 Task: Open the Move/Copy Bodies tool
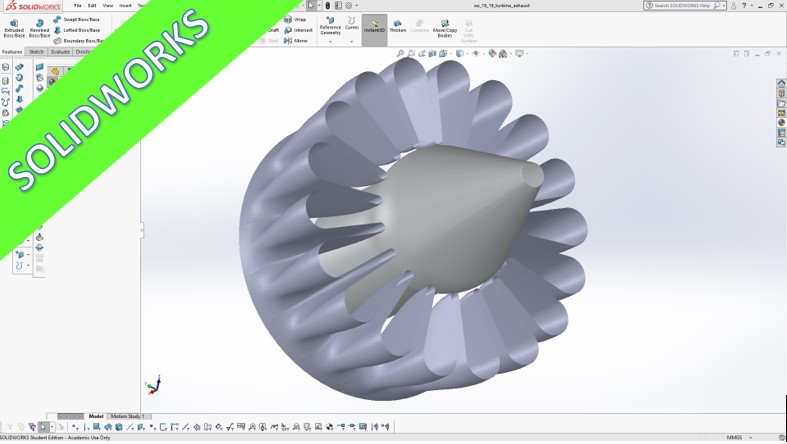tap(445, 29)
